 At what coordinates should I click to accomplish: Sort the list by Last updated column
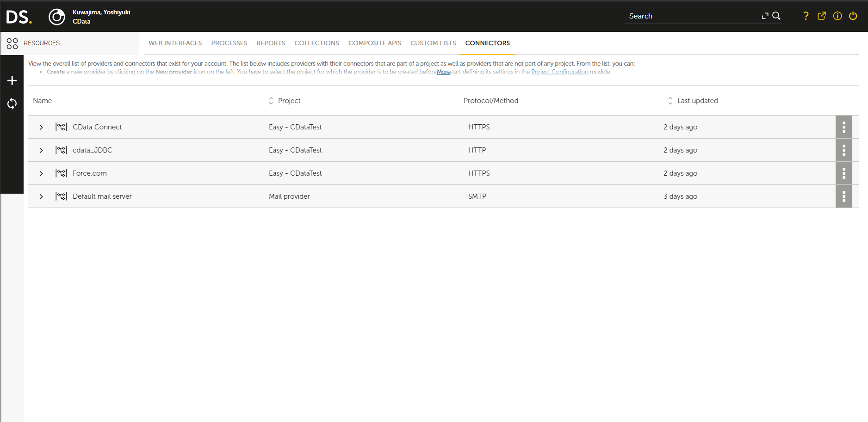697,101
